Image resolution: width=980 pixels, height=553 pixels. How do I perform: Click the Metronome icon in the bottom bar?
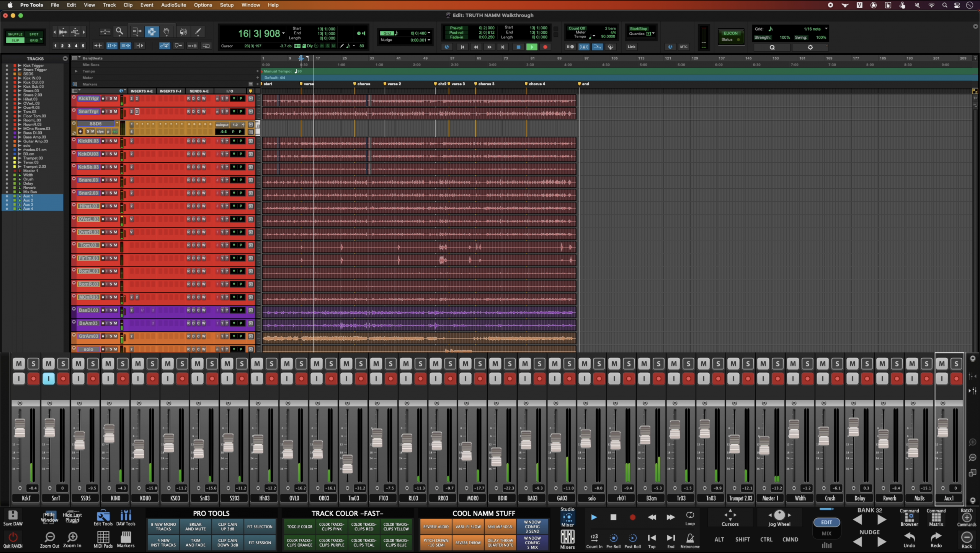(x=690, y=538)
